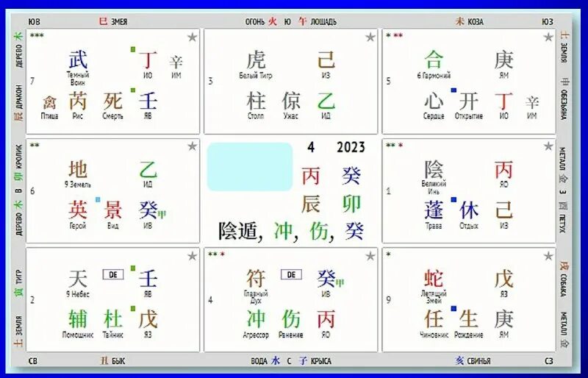
Task: Click the 庚 ЯМ stem atop palace 5
Action: click(503, 60)
